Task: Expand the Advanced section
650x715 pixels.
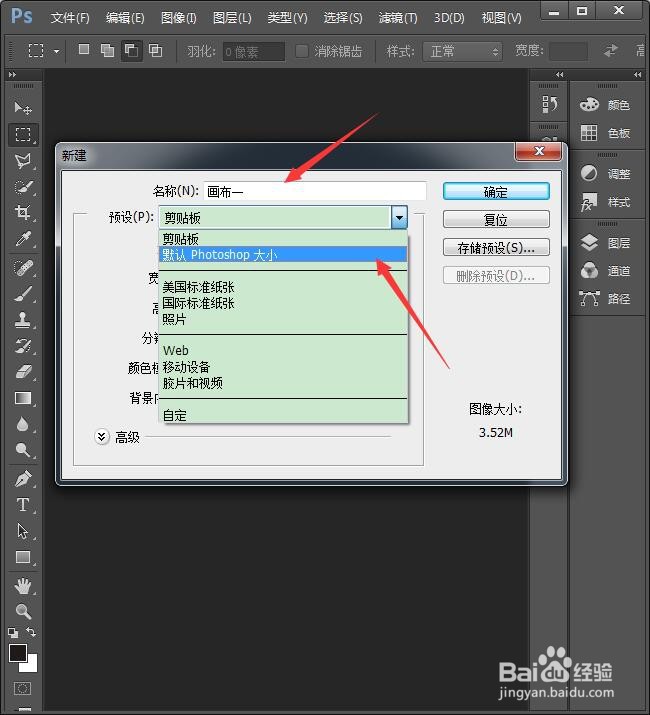Action: click(102, 437)
